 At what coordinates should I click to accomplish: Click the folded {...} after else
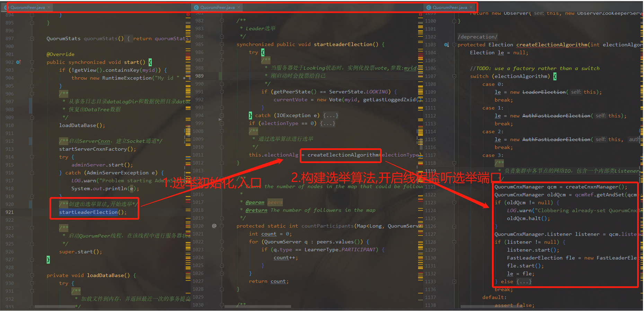(x=524, y=282)
